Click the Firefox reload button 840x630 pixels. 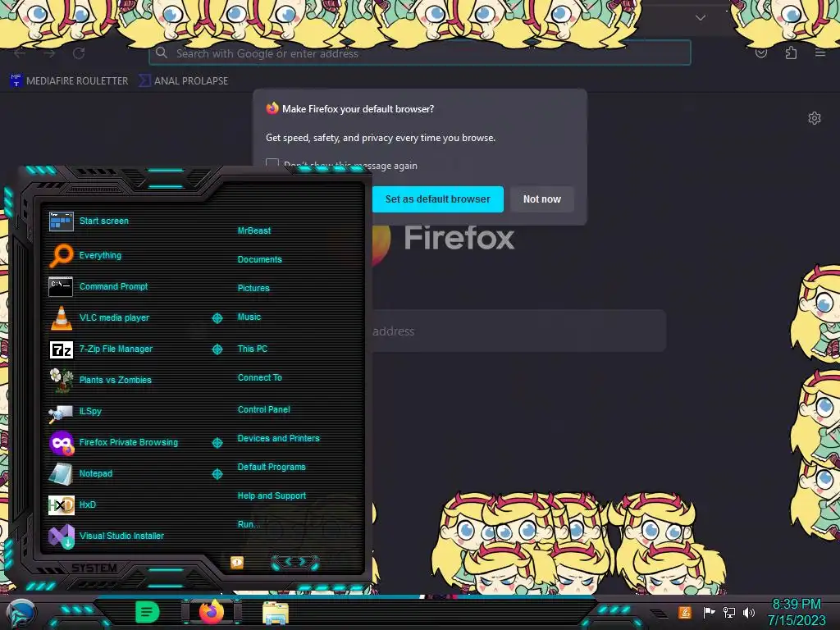[79, 53]
